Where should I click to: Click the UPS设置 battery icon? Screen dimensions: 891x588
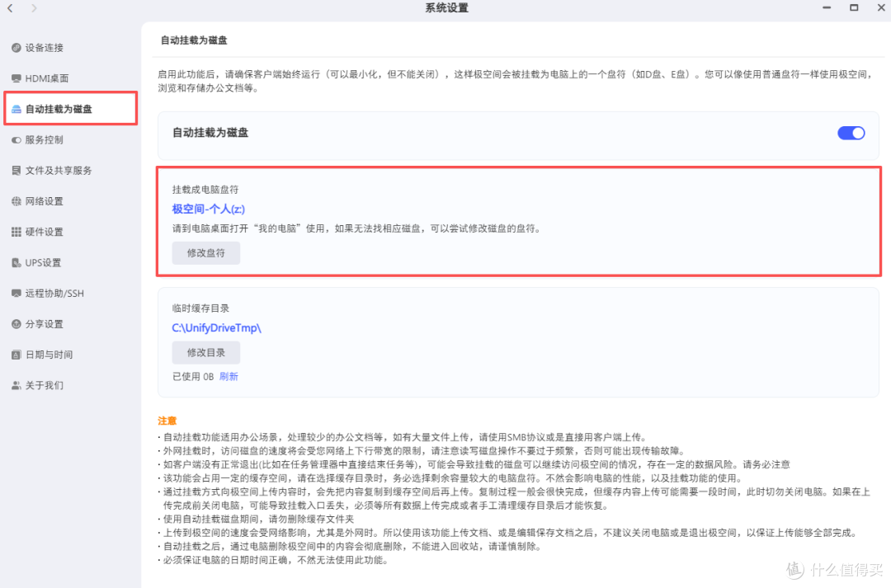pyautogui.click(x=15, y=261)
